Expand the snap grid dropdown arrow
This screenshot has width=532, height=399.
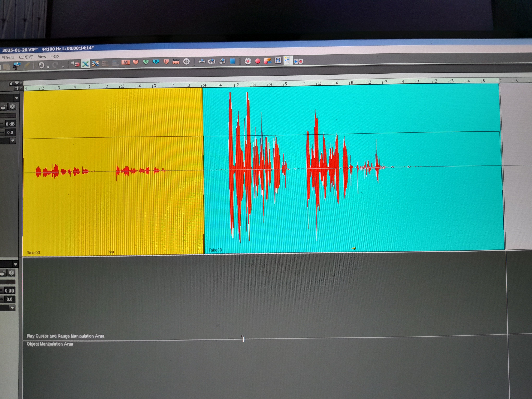coord(21,88)
